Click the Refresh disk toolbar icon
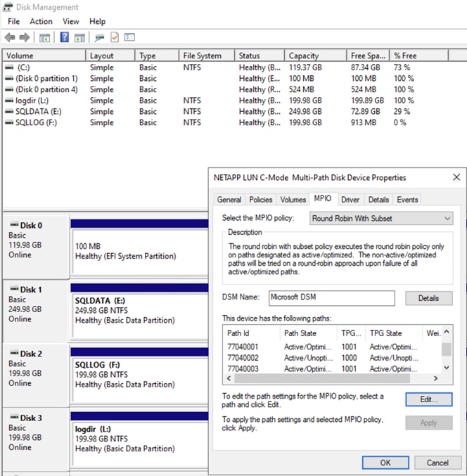 [99, 38]
